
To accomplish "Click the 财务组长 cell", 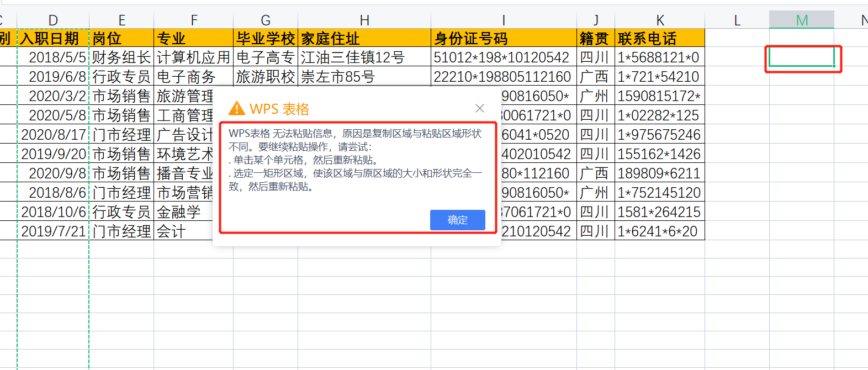I will (x=121, y=57).
